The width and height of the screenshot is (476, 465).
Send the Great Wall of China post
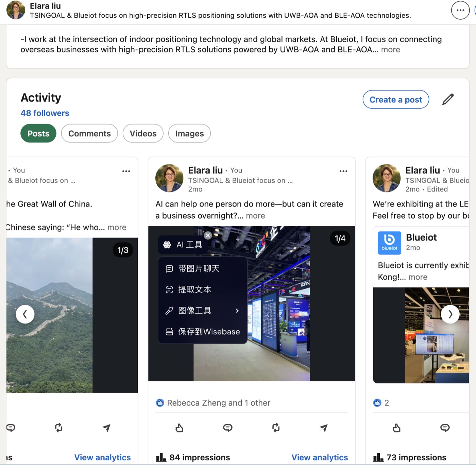pyautogui.click(x=106, y=428)
